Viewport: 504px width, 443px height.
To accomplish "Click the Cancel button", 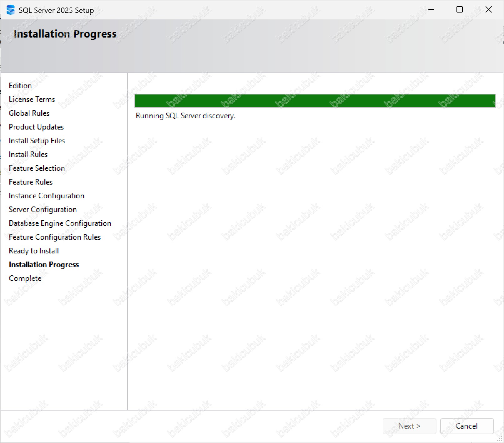I will [x=466, y=426].
